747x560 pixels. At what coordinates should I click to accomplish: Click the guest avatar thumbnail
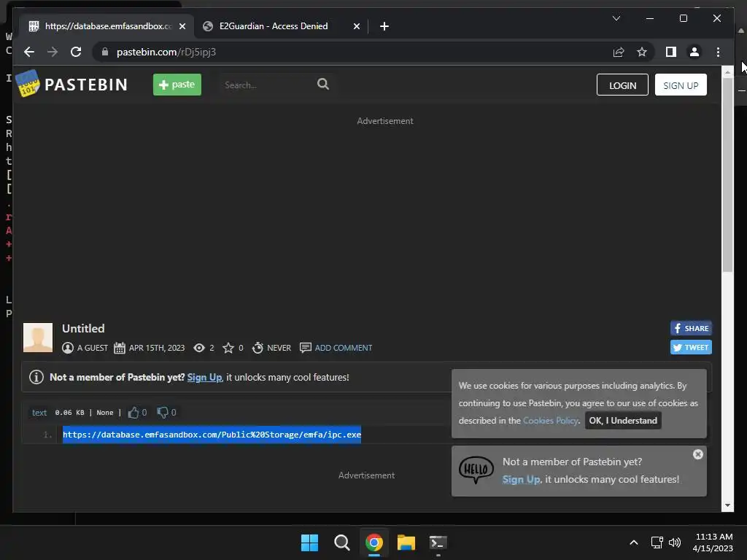pyautogui.click(x=38, y=338)
